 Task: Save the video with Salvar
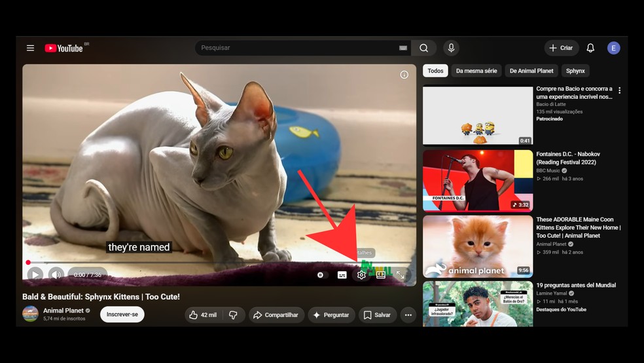378,315
